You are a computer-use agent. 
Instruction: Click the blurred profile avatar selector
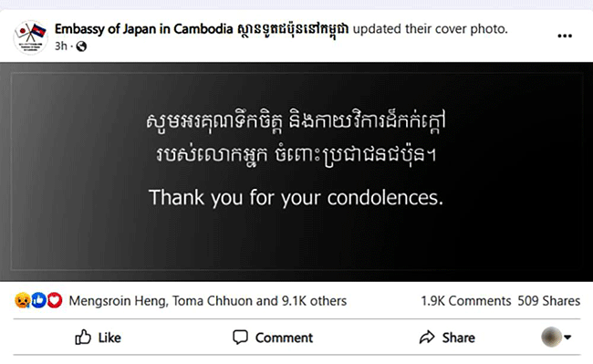(x=551, y=337)
